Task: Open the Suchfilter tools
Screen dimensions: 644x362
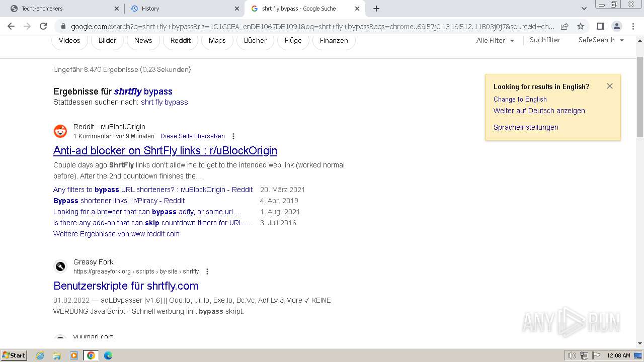Action: tap(545, 40)
